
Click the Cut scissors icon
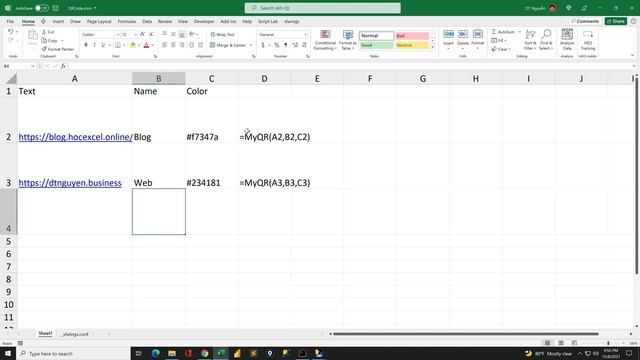(x=44, y=32)
